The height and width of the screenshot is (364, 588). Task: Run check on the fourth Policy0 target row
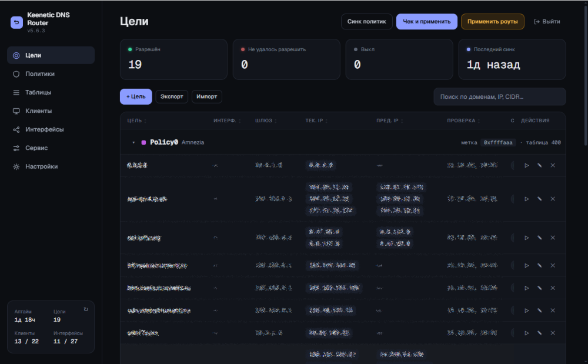click(x=526, y=265)
